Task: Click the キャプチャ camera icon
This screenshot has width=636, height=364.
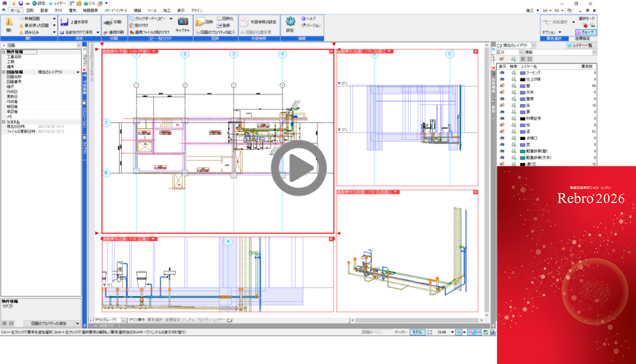Action: (183, 22)
